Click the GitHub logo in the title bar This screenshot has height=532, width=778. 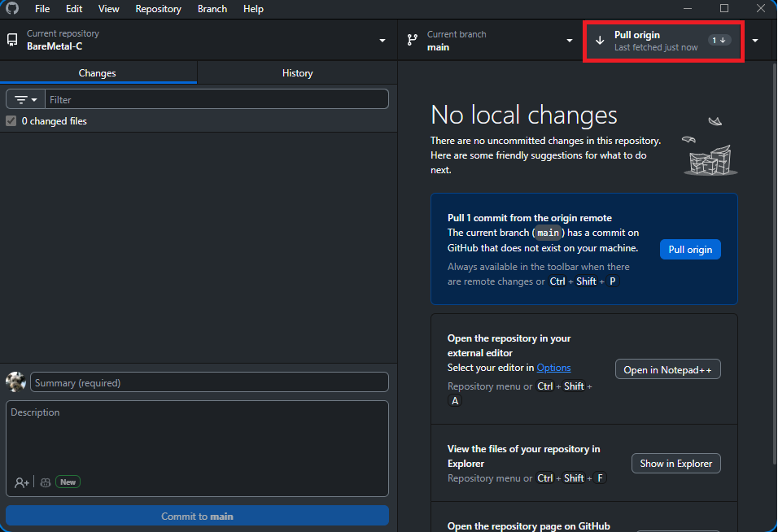coord(12,9)
